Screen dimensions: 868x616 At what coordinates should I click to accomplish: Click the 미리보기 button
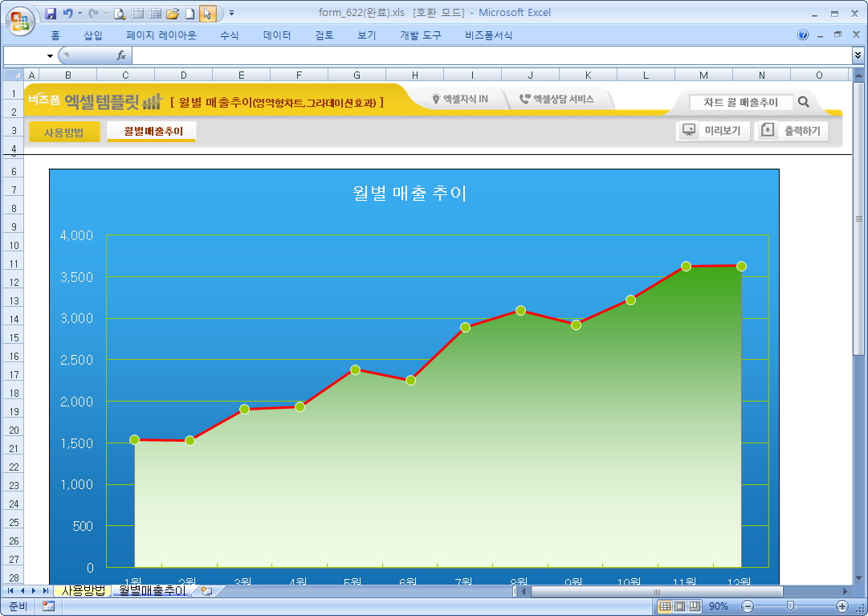click(713, 131)
